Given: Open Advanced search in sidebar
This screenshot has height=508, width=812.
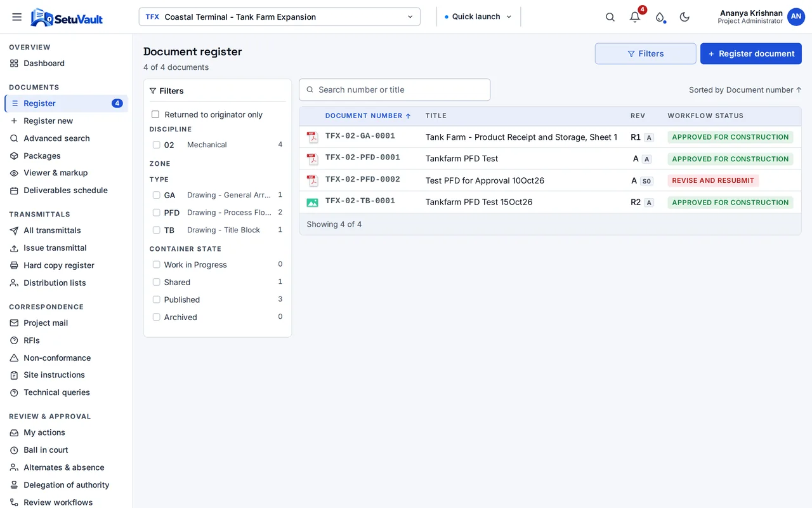Looking at the screenshot, I should pos(67,138).
